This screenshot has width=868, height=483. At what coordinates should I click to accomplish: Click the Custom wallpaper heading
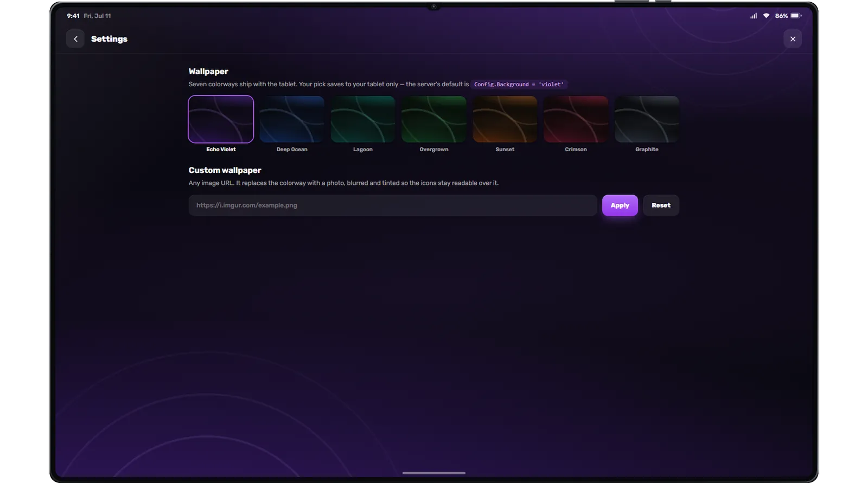225,170
